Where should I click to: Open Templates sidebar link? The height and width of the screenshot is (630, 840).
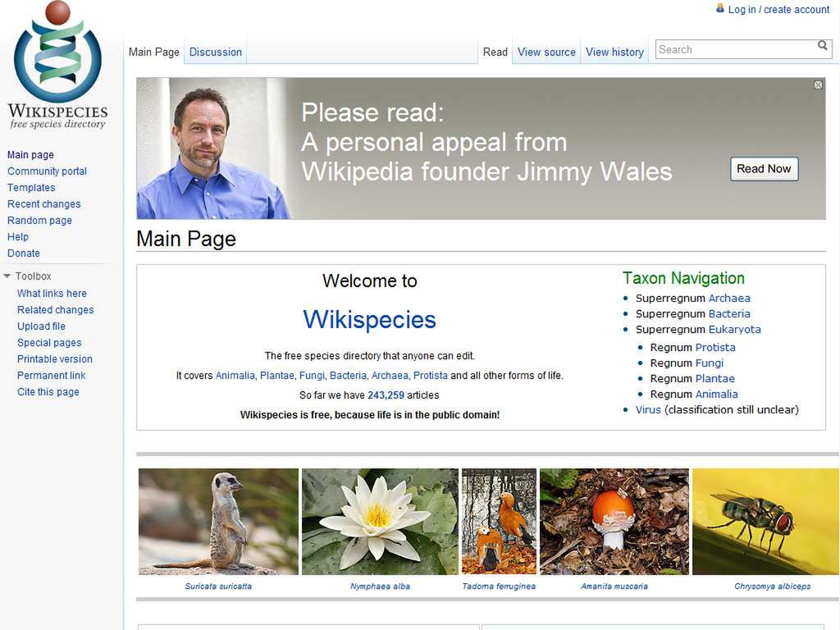pyautogui.click(x=31, y=188)
